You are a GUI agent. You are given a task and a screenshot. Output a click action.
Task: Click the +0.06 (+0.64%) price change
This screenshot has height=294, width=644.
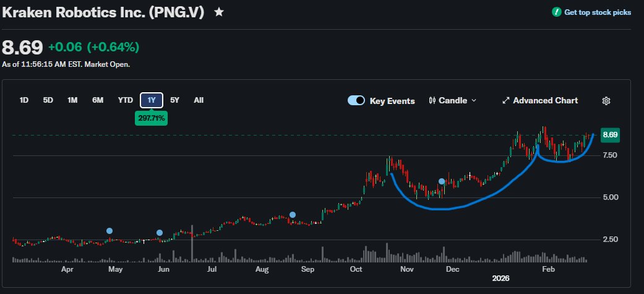(93, 48)
